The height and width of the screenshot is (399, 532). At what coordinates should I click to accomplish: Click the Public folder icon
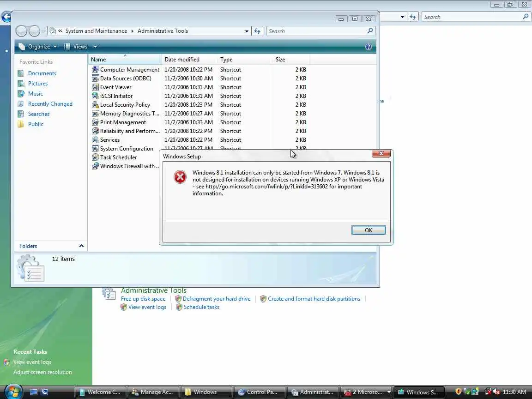click(x=21, y=124)
